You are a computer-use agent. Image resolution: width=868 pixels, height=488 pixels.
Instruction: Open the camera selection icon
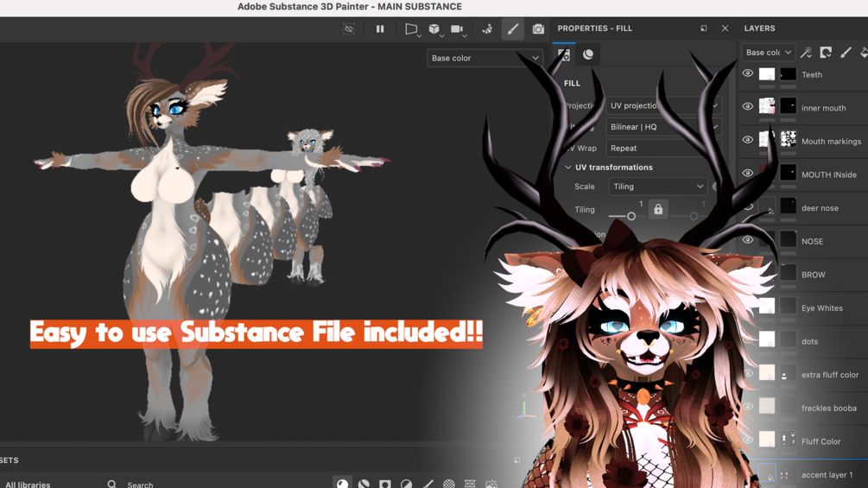click(x=457, y=29)
